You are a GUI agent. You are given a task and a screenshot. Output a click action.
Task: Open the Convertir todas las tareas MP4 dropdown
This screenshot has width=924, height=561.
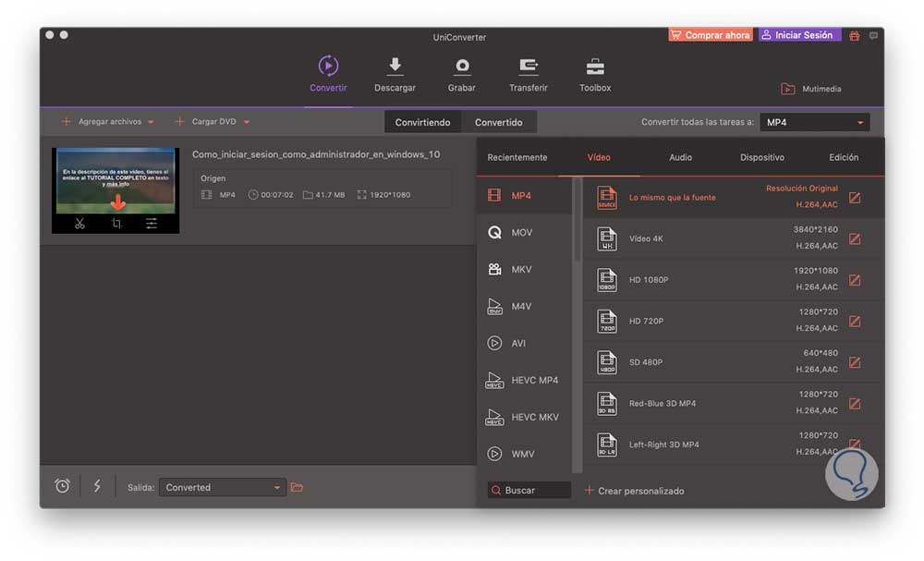point(814,122)
